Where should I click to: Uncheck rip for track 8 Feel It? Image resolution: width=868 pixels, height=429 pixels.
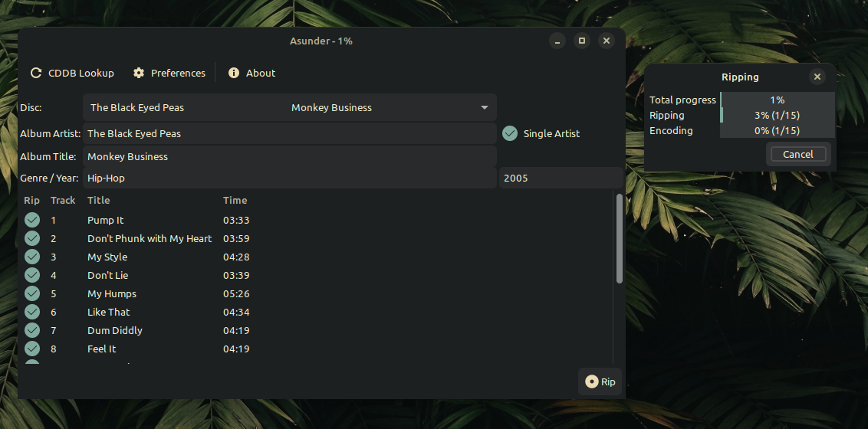click(x=32, y=349)
